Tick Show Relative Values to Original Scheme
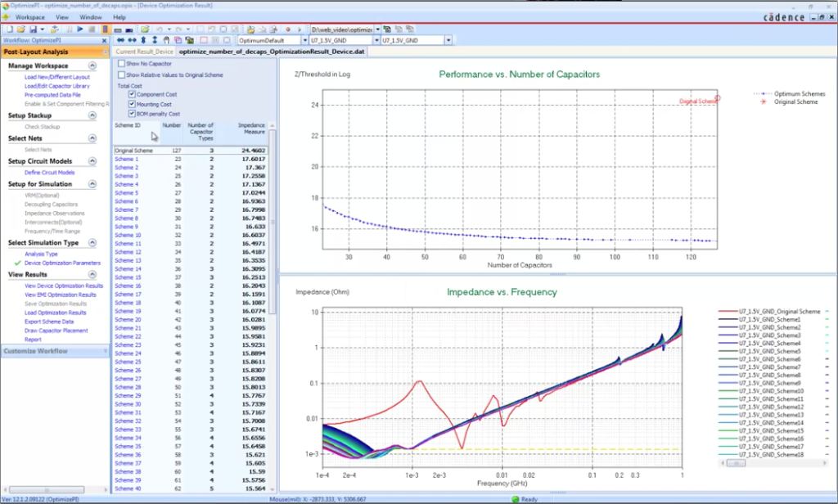The height and width of the screenshot is (504, 838). click(121, 74)
